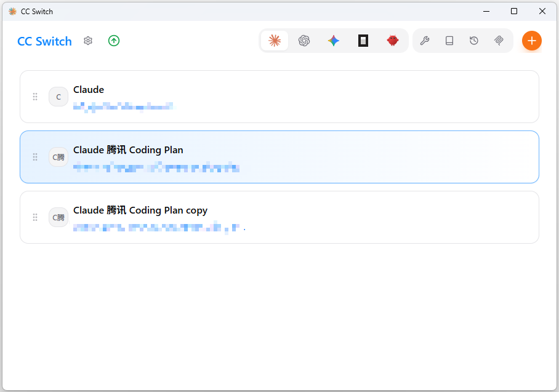This screenshot has width=559, height=392.
Task: Select Claude 腾讯 Coding Plan provider
Action: [308, 157]
